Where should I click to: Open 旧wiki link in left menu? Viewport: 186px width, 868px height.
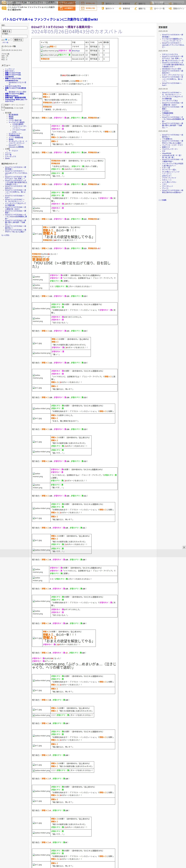coord(7,159)
